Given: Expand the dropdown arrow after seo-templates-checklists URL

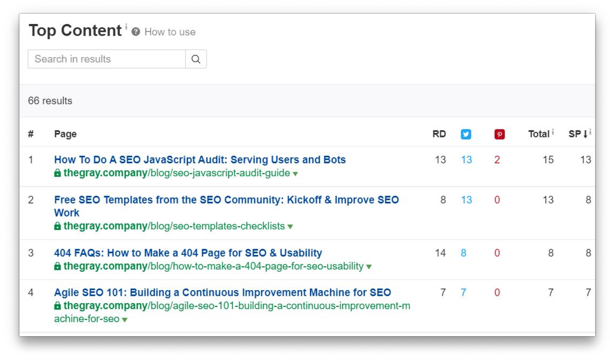Looking at the screenshot, I should [x=291, y=227].
